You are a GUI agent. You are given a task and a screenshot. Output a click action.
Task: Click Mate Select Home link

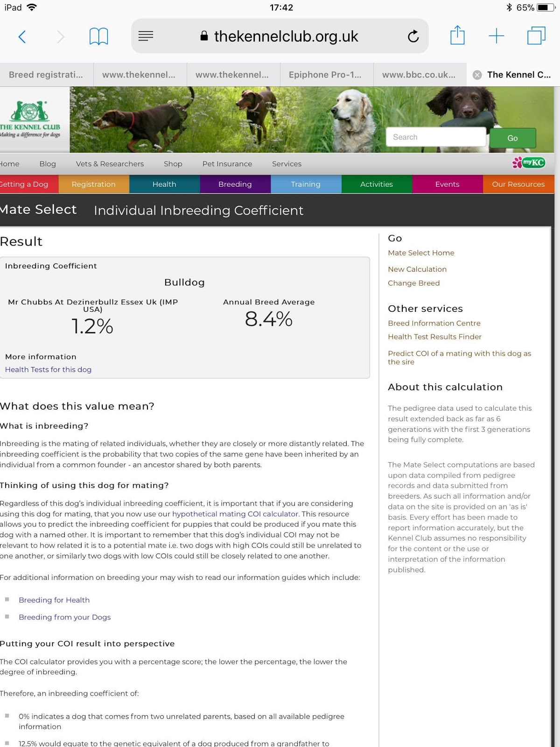pos(421,253)
